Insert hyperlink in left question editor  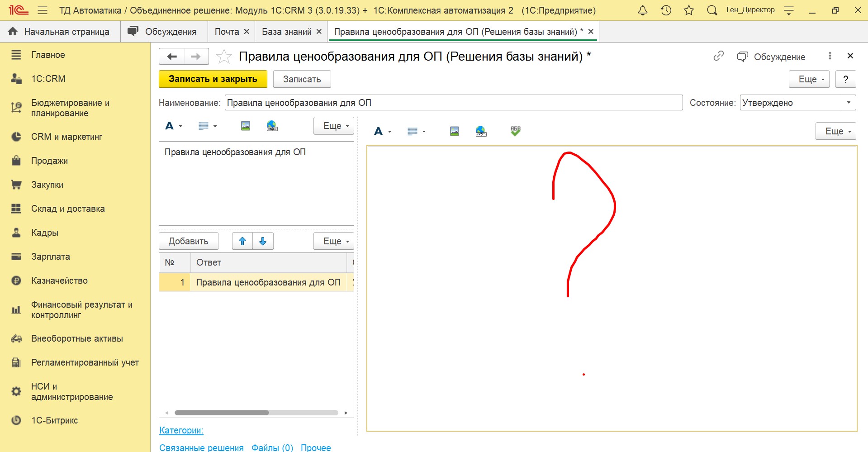click(x=272, y=126)
